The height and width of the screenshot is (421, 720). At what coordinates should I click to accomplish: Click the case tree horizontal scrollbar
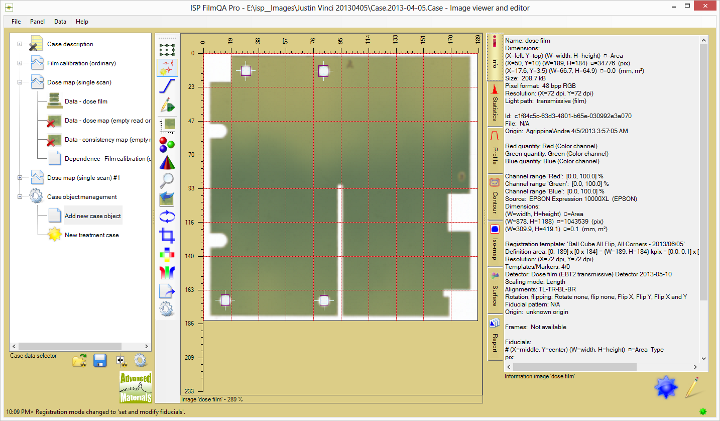click(x=70, y=346)
